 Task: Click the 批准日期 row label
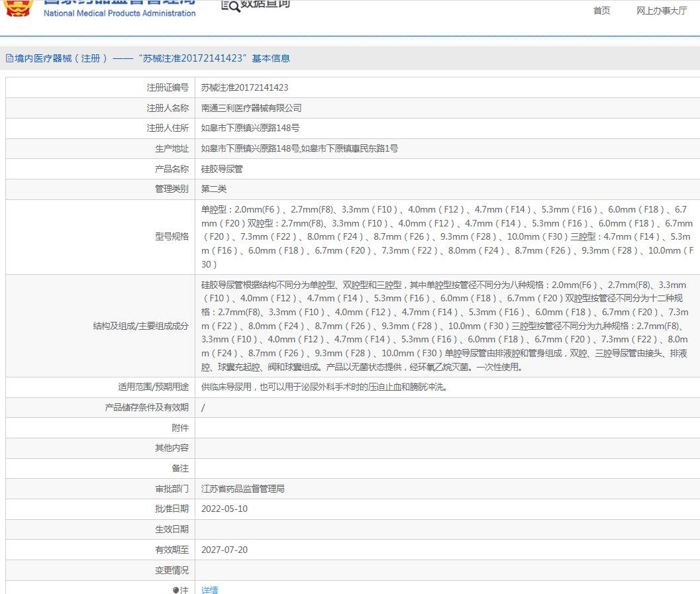pyautogui.click(x=172, y=509)
